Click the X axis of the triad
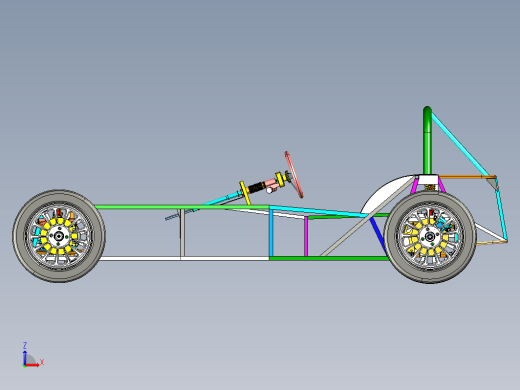The width and height of the screenshot is (520, 390). pos(33,365)
